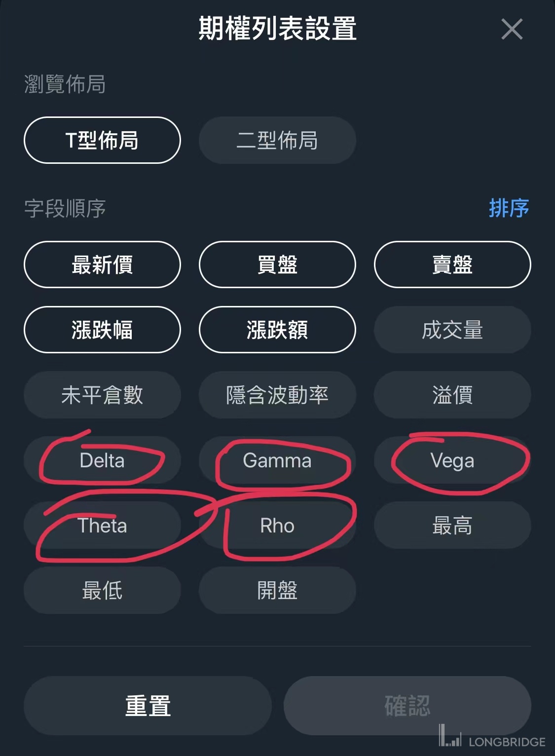The width and height of the screenshot is (555, 756).
Task: Open the 排序 sorting link
Action: point(509,208)
